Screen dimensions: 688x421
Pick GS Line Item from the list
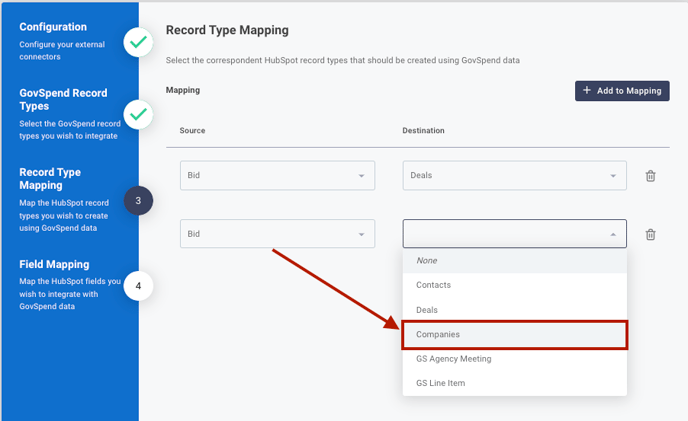coord(514,383)
